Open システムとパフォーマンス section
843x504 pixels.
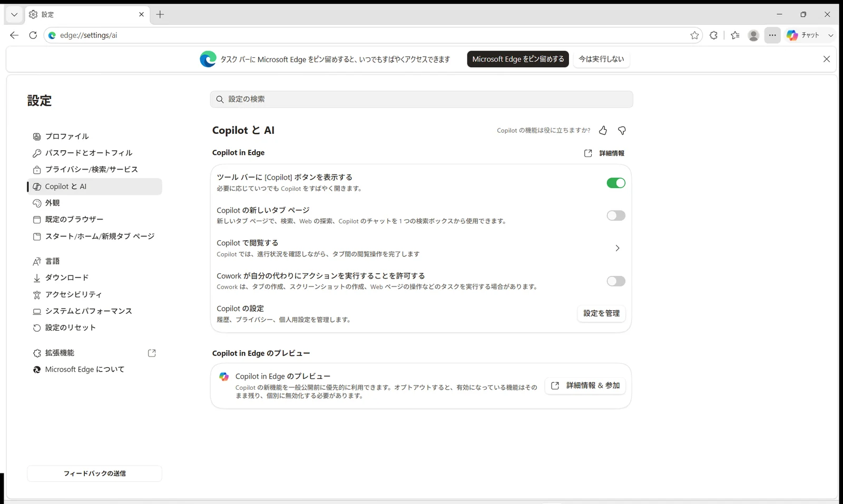[95, 311]
